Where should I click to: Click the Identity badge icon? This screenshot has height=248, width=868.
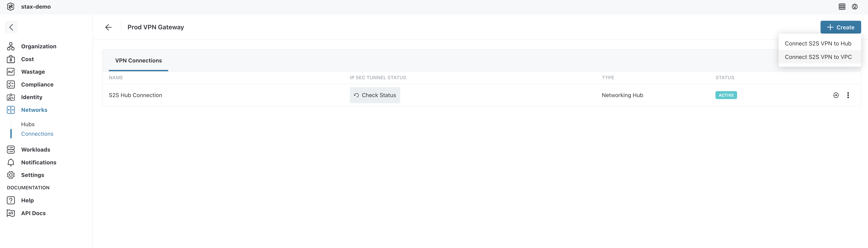[x=11, y=97]
